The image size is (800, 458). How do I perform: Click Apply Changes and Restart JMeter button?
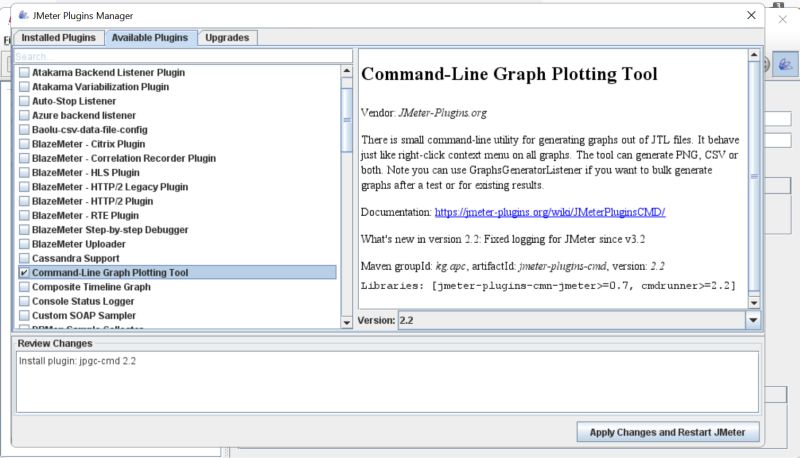[x=668, y=432]
